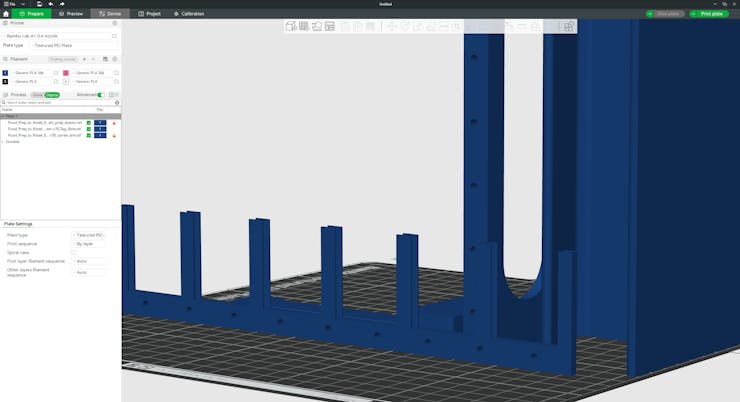Toggle the Spiral vase checkbox
Screen dimensions: 740x402
coord(74,252)
